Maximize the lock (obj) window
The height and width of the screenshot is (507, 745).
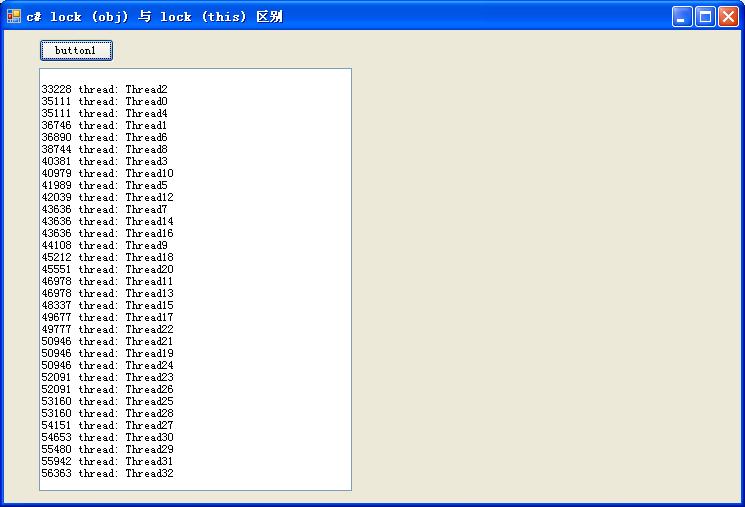(x=705, y=17)
